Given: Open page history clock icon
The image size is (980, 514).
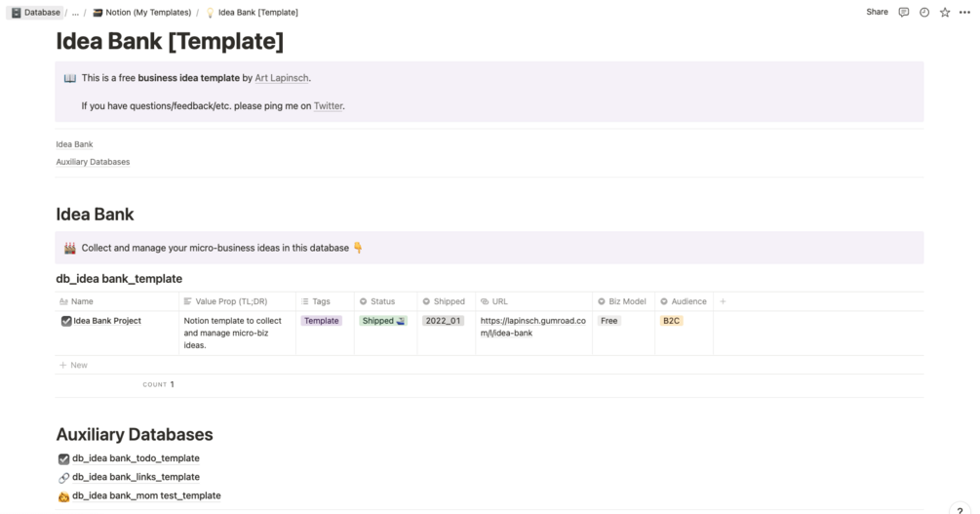Looking at the screenshot, I should point(924,13).
